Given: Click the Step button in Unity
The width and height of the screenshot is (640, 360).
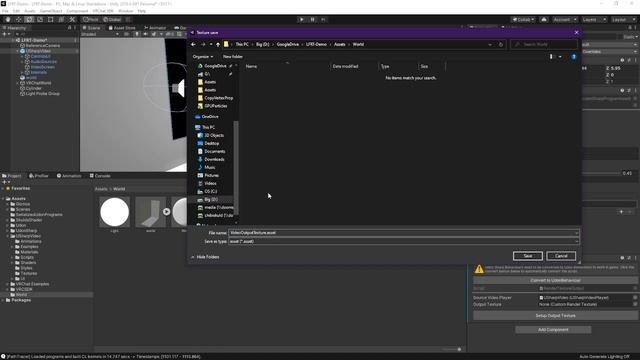Looking at the screenshot, I should tap(323, 20).
